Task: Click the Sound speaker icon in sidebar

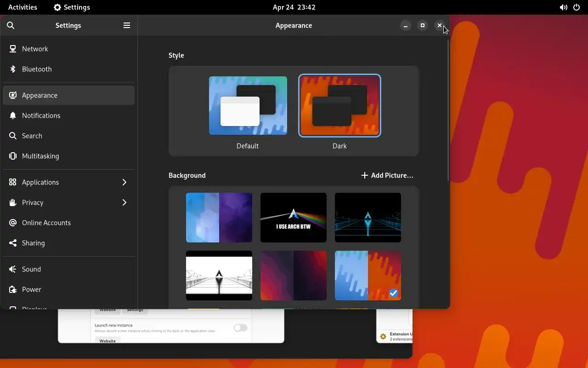Action: point(13,269)
